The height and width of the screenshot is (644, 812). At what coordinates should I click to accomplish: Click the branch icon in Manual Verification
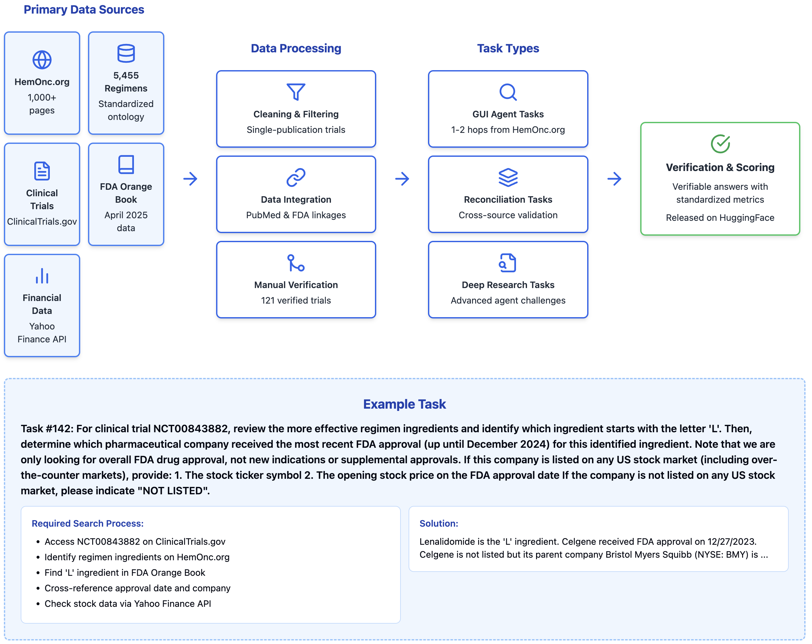[296, 263]
